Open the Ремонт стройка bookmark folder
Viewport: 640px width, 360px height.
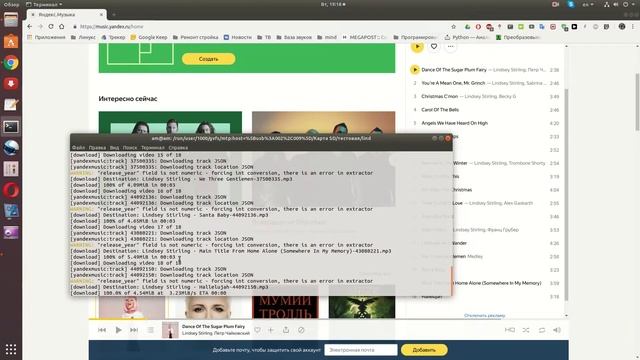[x=196, y=37]
